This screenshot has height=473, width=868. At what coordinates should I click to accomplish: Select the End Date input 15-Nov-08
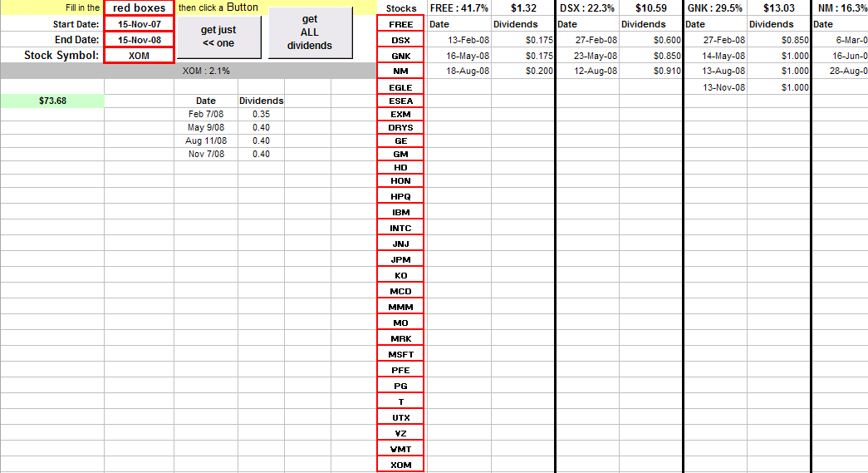pos(140,39)
